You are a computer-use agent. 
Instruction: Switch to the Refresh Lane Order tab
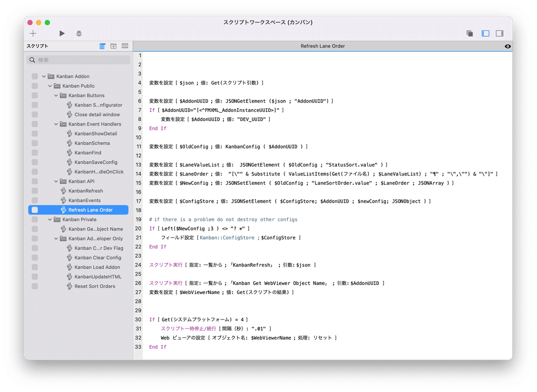[324, 46]
